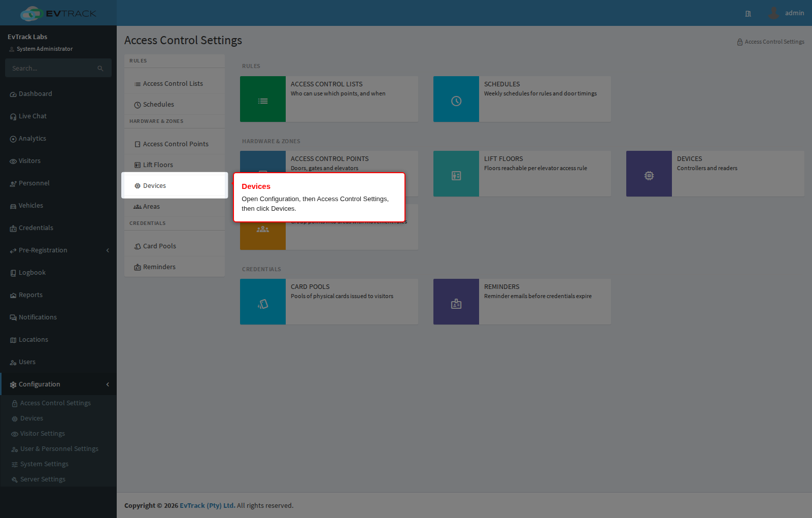The image size is (812, 518).
Task: Go to Analytics in sidebar
Action: tap(58, 139)
